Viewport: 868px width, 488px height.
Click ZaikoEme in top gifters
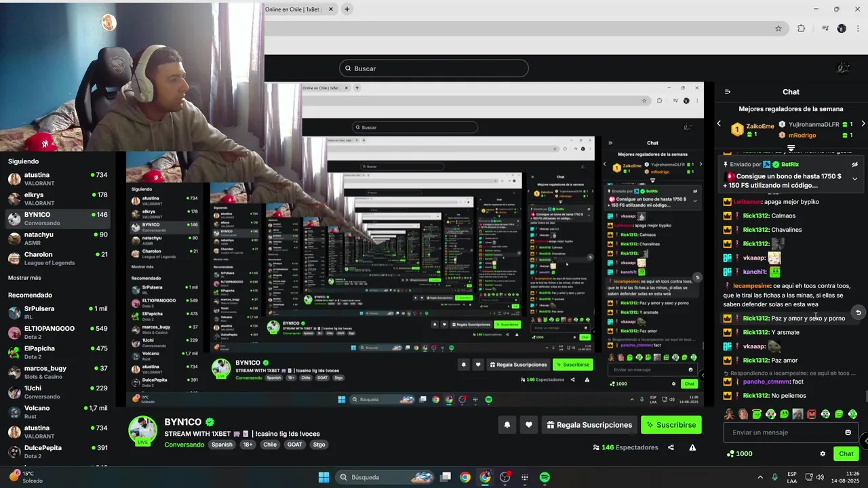click(x=760, y=126)
